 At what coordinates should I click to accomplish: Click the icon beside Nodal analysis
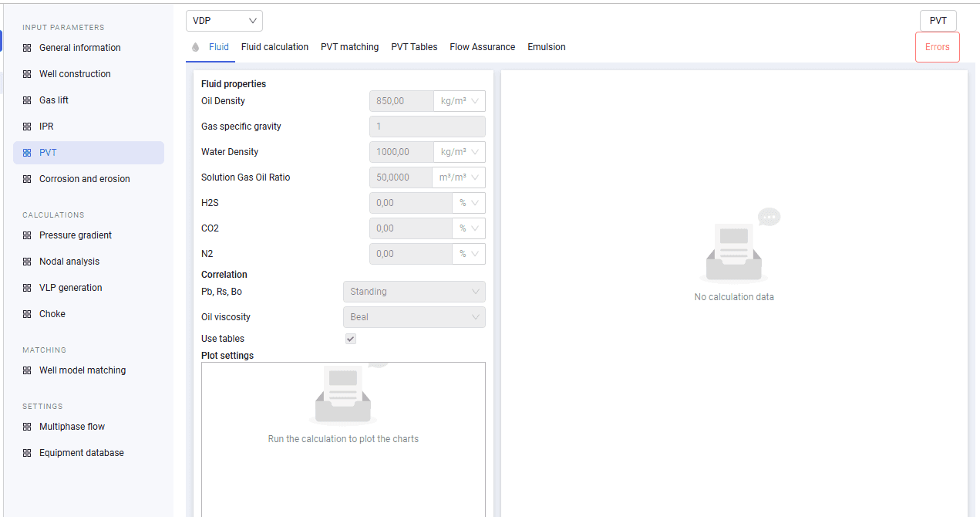point(27,262)
